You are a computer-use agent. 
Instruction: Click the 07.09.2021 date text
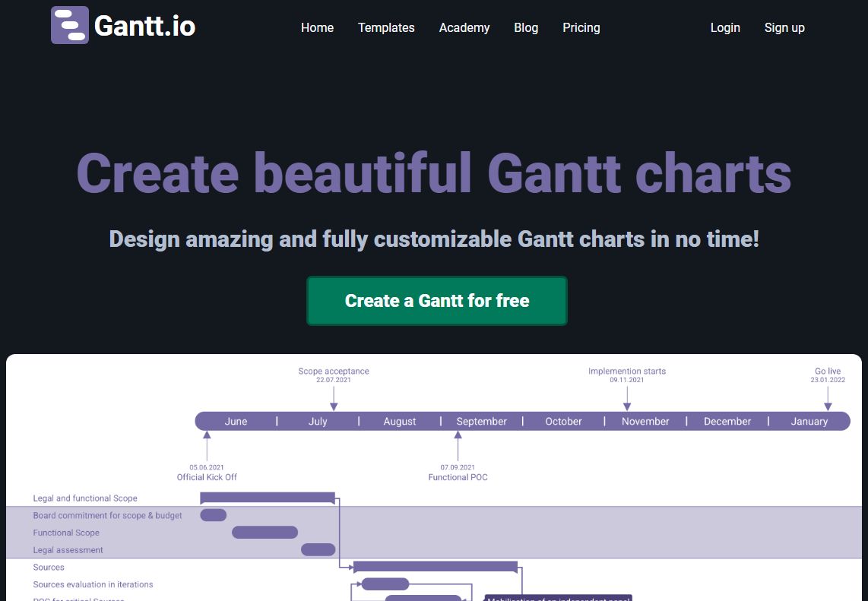pos(458,467)
